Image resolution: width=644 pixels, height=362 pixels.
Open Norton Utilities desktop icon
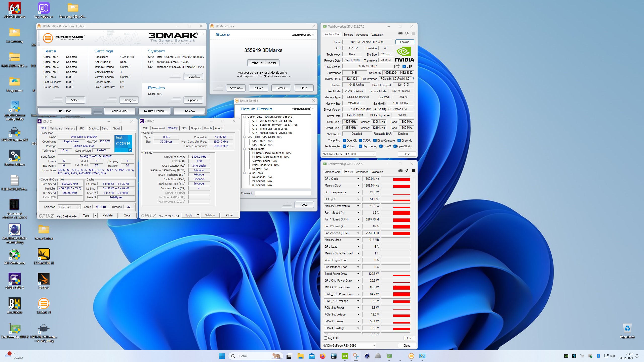tap(15, 158)
